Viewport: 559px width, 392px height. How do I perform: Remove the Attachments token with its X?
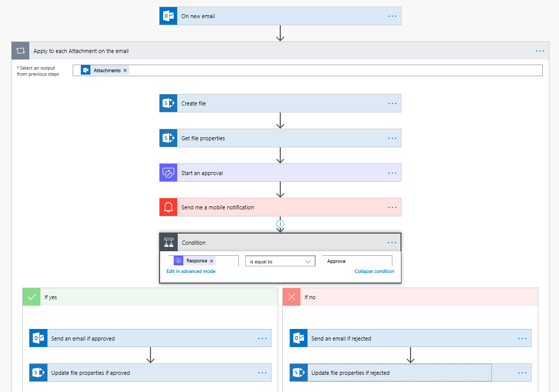[x=125, y=70]
